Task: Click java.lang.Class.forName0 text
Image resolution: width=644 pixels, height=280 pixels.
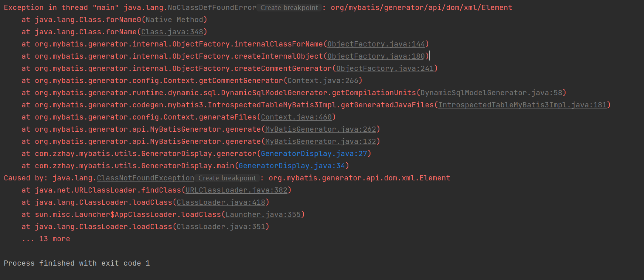Action: (88, 20)
